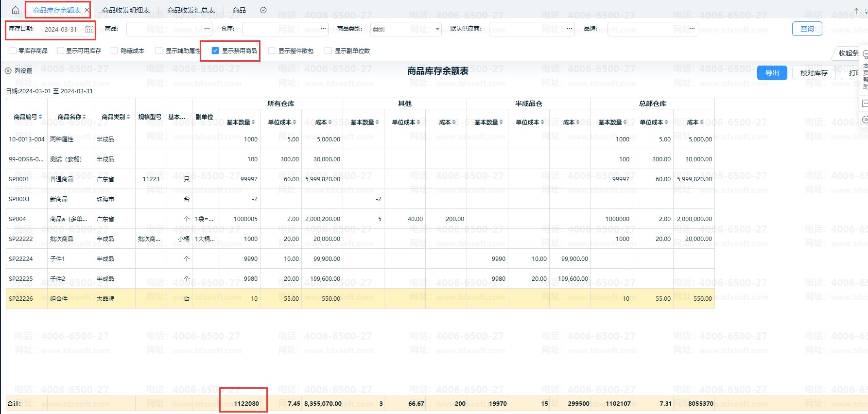Open the 默认供应商 selector ellipsis
Image resolution: width=868 pixels, height=414 pixels.
pos(570,29)
